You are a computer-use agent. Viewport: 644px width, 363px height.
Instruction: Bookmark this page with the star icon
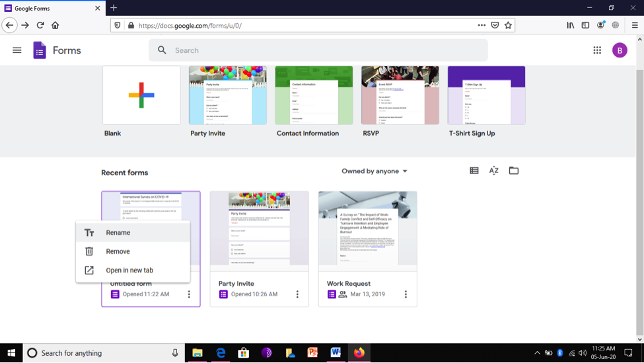[x=508, y=26]
